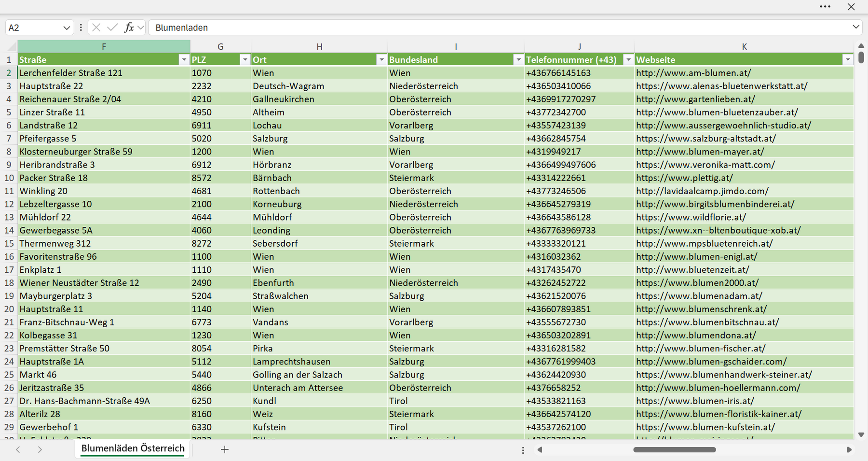Select row 10 header

tap(9, 178)
